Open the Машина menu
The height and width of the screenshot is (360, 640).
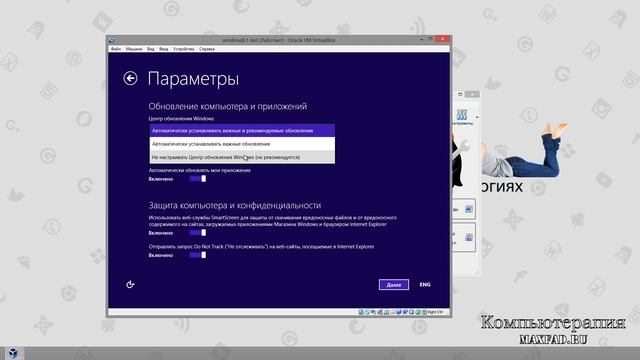click(134, 49)
